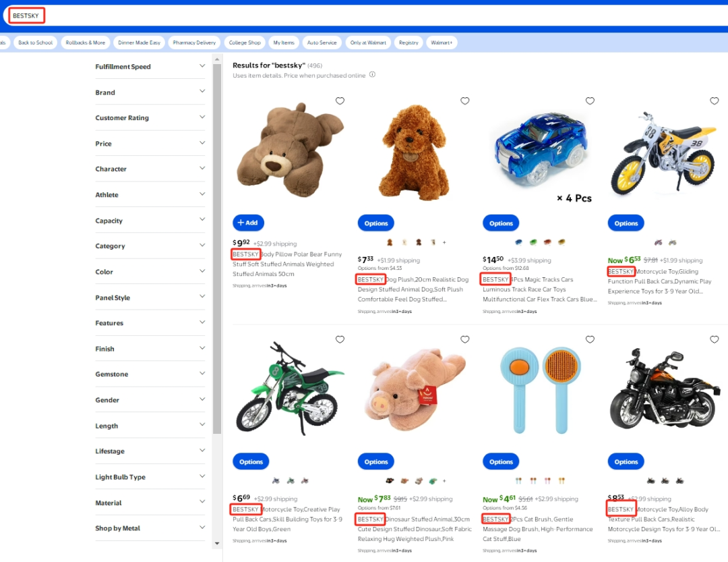Expand Category filter
Viewport: 728px width, 562px height.
150,246
